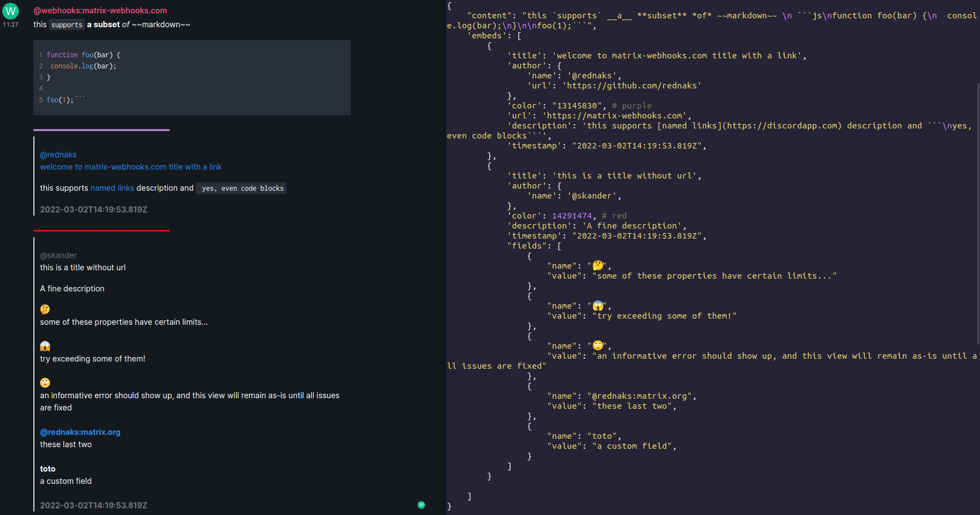Click the small green read-receipt avatar

click(421, 505)
